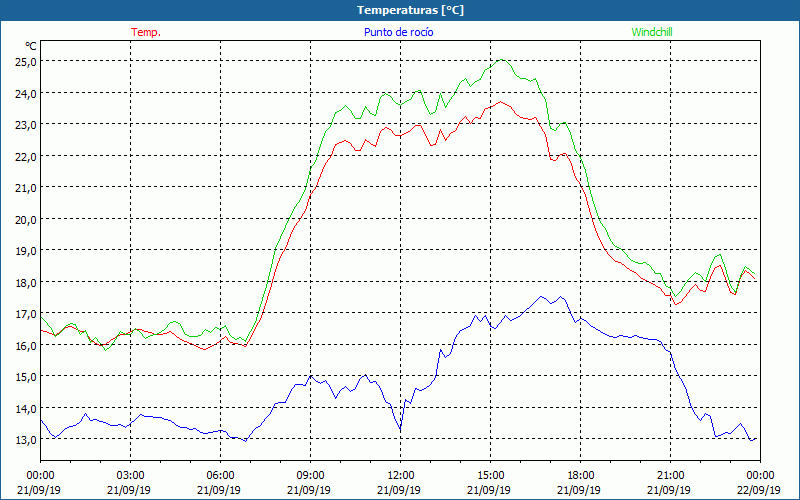Viewport: 800px width, 500px height.
Task: Click the 16,0 y-axis value
Action: [x=26, y=345]
